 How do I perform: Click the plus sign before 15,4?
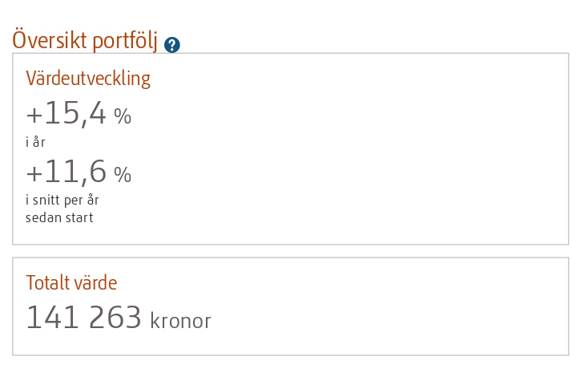(34, 116)
